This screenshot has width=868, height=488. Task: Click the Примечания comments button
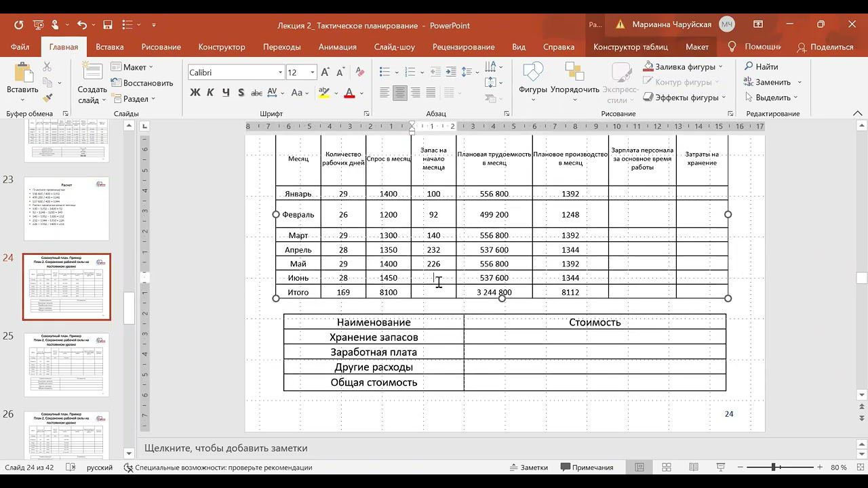click(x=587, y=468)
